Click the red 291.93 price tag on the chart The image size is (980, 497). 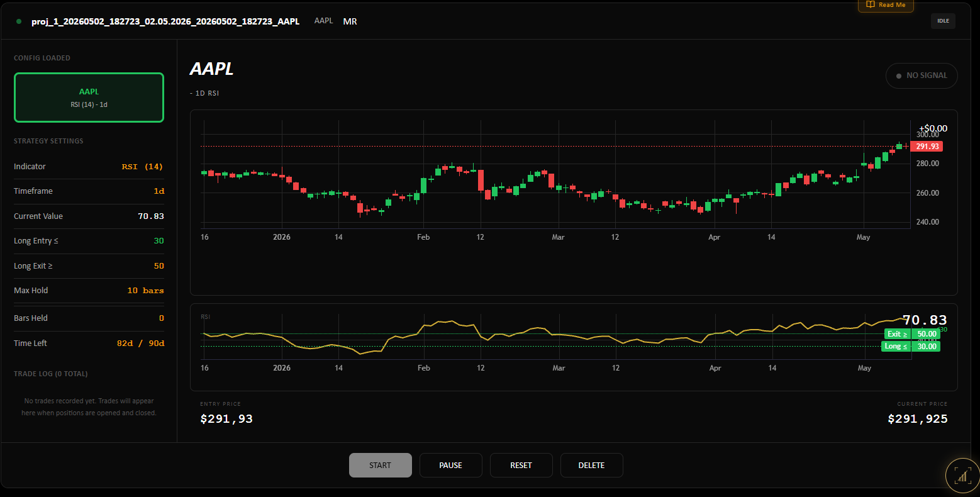click(x=927, y=147)
